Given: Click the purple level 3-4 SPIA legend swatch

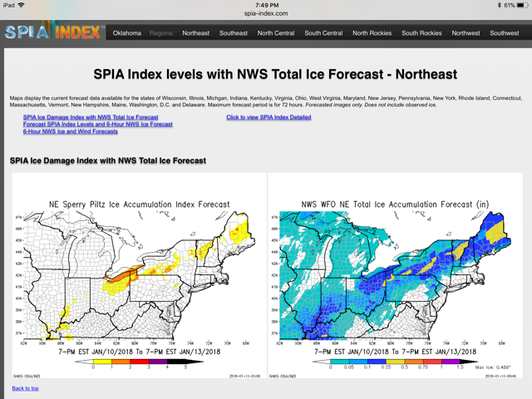Looking at the screenshot, I should tap(158, 362).
